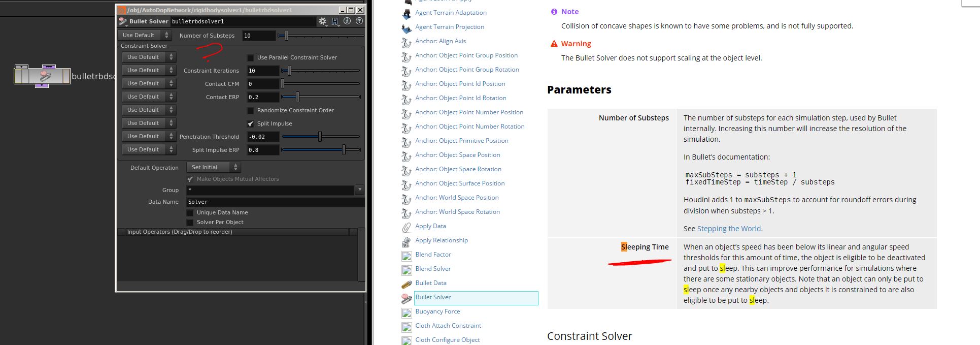Open Use Default dropdown for Number of Substeps
This screenshot has width=980, height=345.
[145, 35]
